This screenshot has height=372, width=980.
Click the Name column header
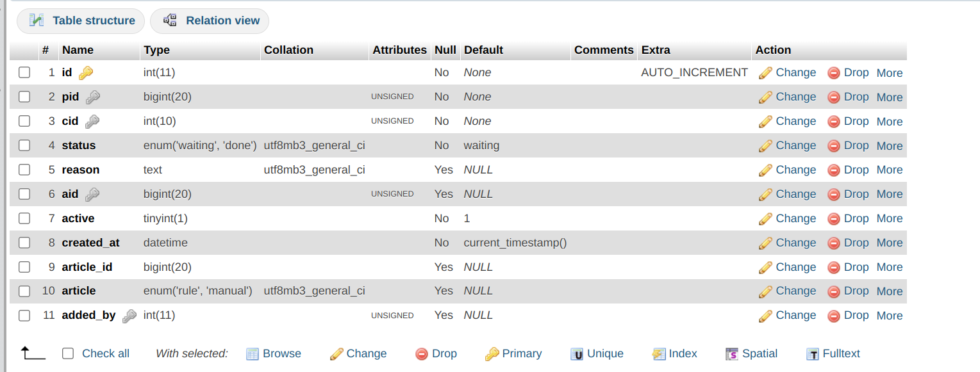78,50
